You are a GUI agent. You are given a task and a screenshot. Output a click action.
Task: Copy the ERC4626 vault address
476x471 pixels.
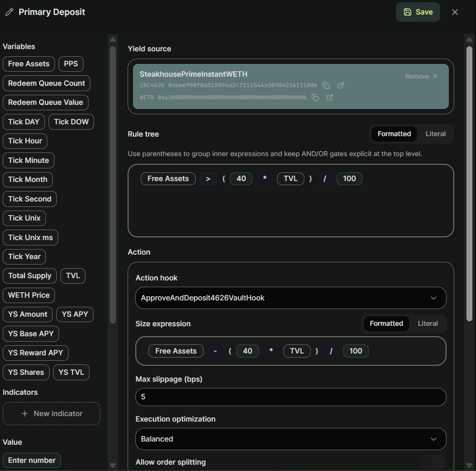pos(326,85)
